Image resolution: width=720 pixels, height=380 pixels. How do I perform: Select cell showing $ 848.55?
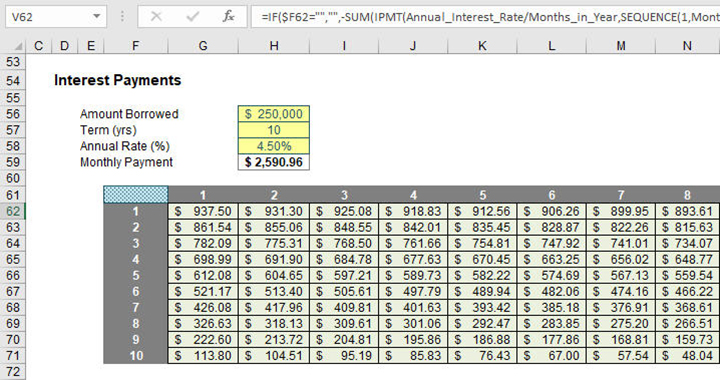coord(344,227)
